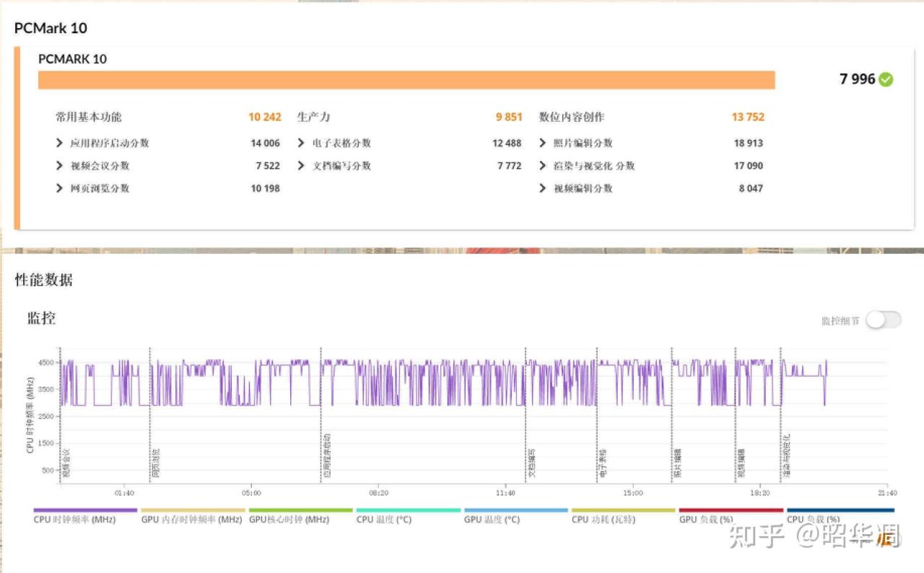
Task: Click the PCMARK 10 card title
Action: [72, 59]
